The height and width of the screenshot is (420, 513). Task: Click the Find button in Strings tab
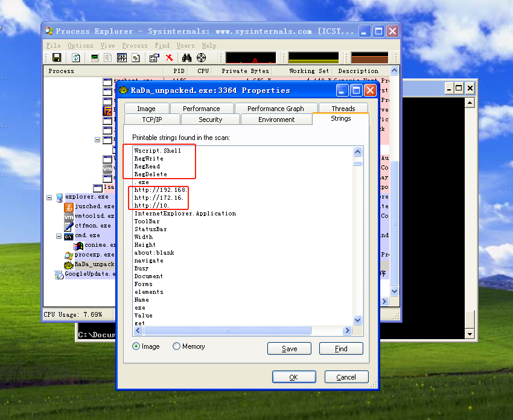point(341,349)
